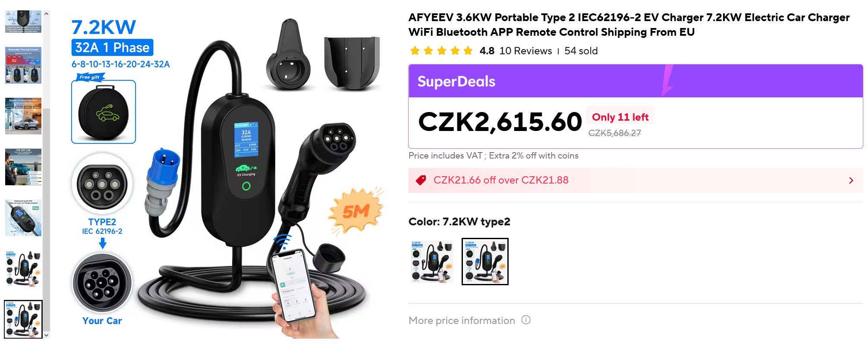View the 3.6KW charger set thumbnail

click(x=23, y=268)
